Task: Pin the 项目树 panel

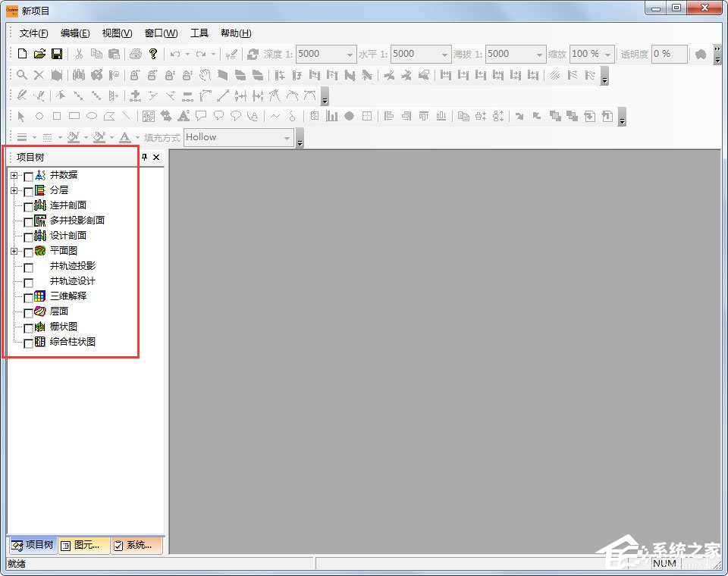Action: [x=144, y=157]
